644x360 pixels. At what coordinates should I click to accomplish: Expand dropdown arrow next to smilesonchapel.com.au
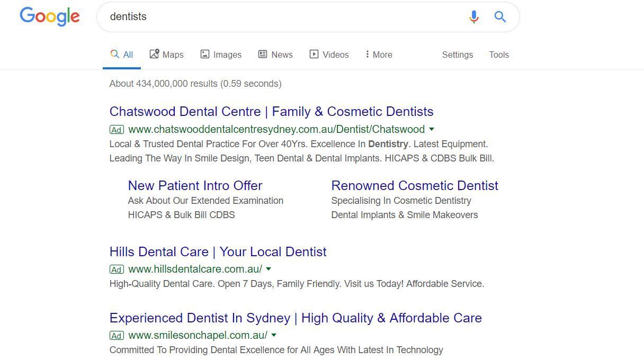pos(274,335)
